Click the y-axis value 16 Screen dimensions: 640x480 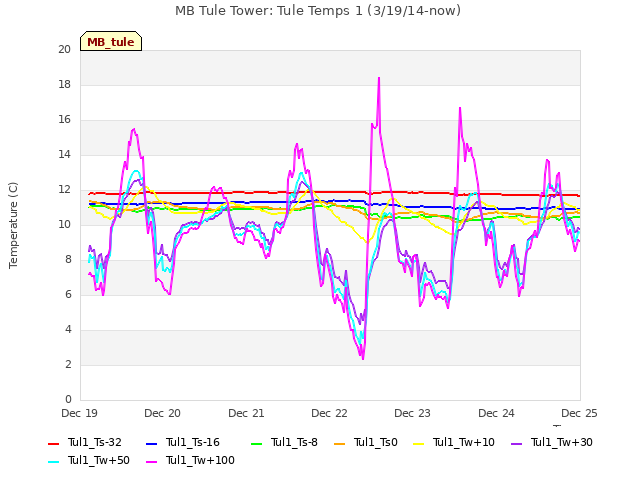(64, 120)
